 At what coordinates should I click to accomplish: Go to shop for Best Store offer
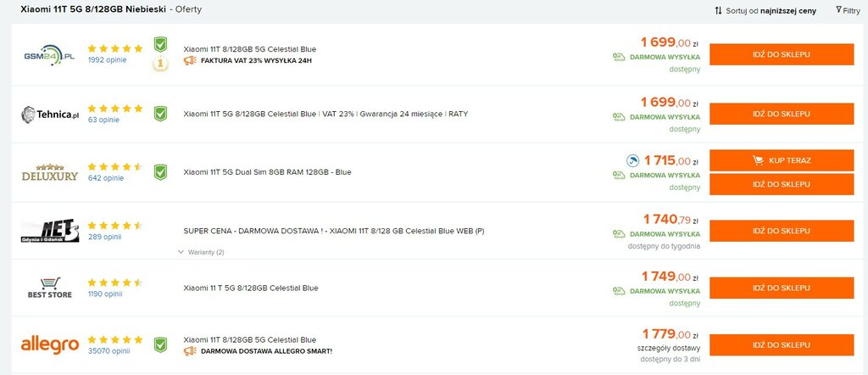point(782,288)
